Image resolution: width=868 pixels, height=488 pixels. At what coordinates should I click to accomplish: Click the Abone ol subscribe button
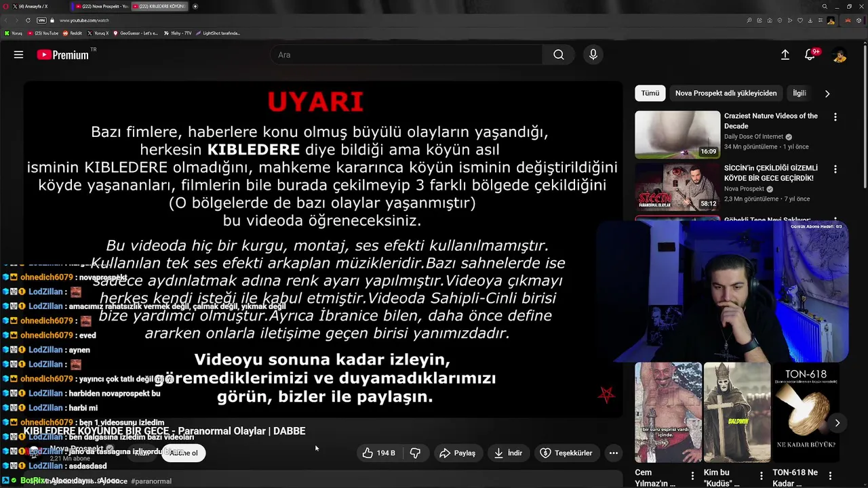184,453
